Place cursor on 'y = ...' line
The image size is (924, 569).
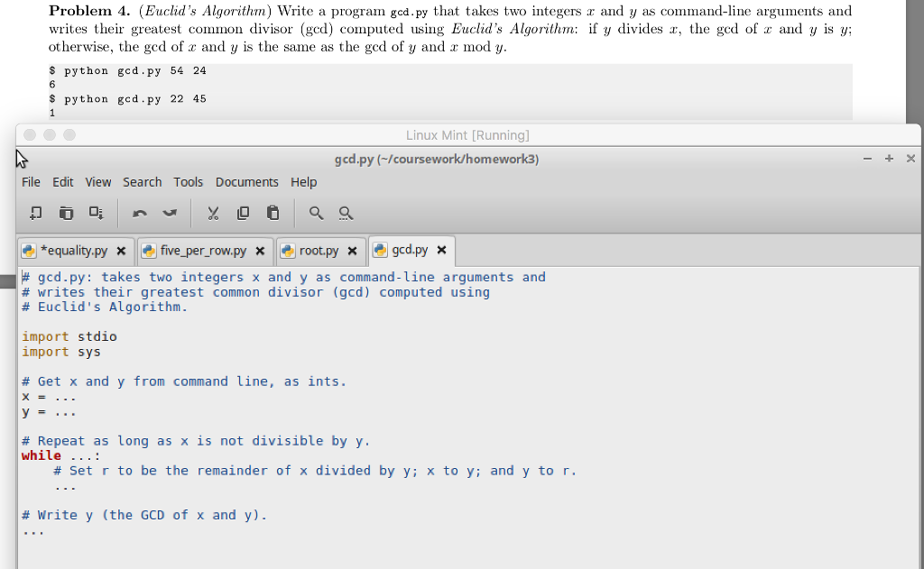(49, 412)
